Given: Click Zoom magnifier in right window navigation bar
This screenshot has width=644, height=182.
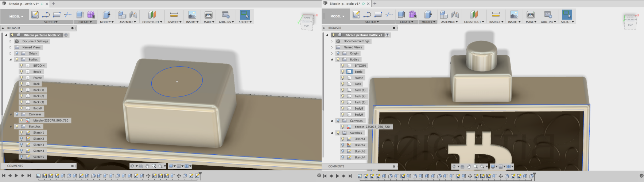Looking at the screenshot, I should (476, 166).
